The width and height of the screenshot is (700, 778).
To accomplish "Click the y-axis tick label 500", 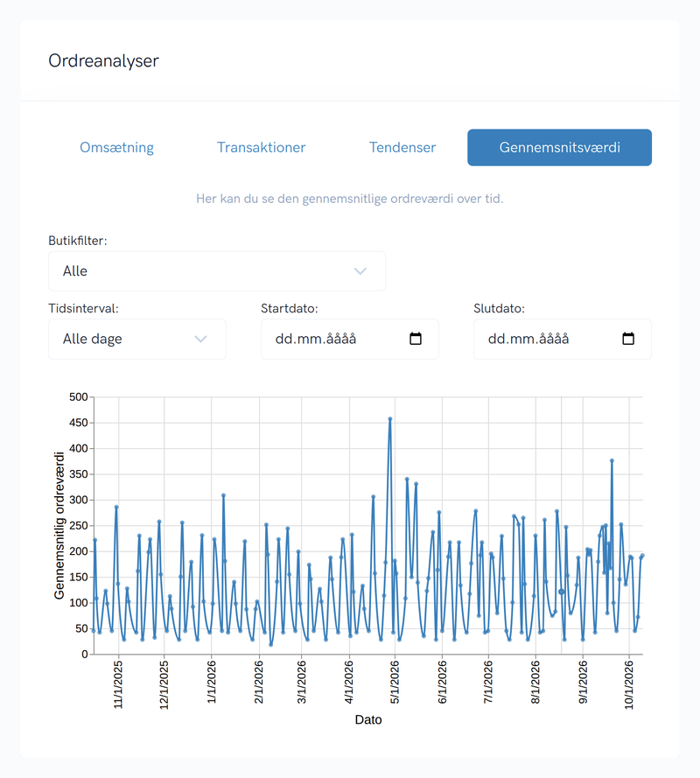I will coord(79,397).
